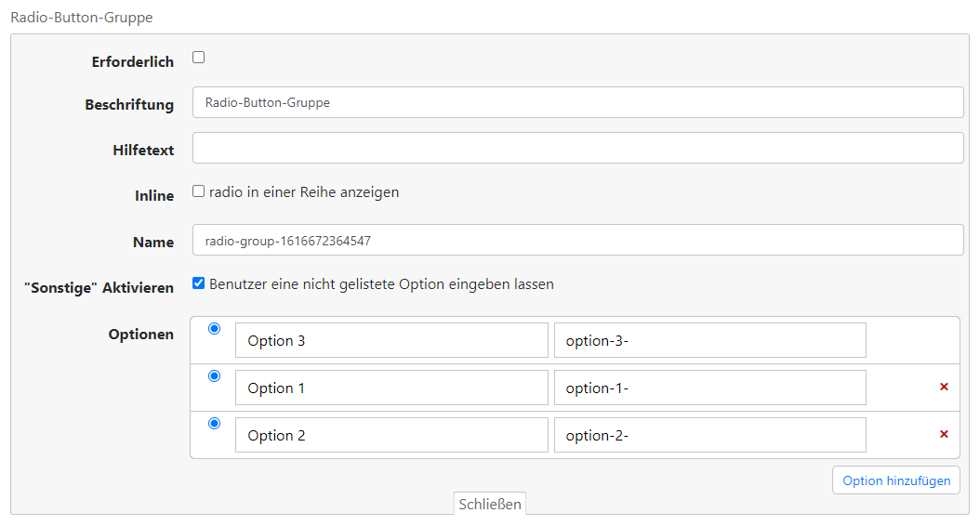
Task: Click the 'Option hinzufügen' button
Action: coord(896,480)
